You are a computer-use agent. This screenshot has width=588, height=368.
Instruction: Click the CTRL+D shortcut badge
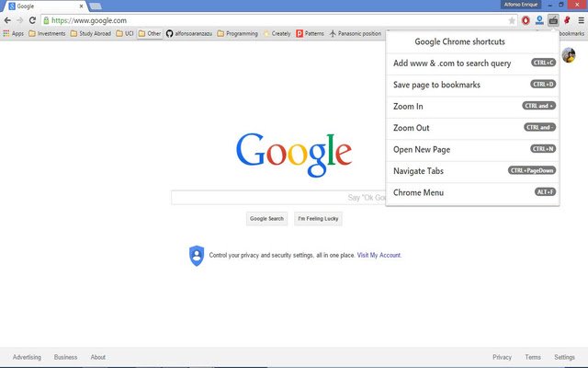(x=543, y=84)
